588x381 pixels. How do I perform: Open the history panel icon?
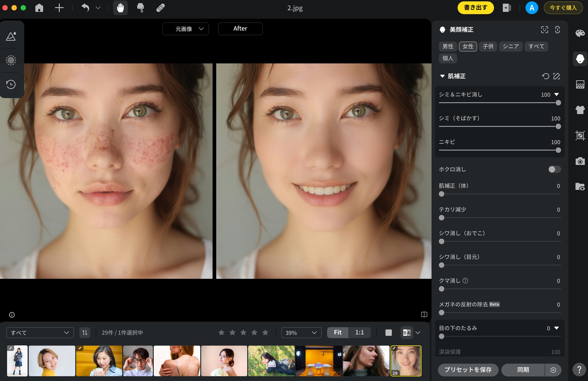pos(11,84)
